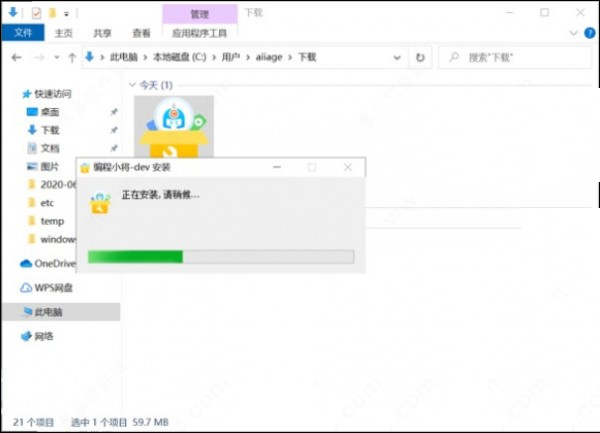Image resolution: width=600 pixels, height=433 pixels.
Task: Go up one folder level
Action: pyautogui.click(x=72, y=58)
